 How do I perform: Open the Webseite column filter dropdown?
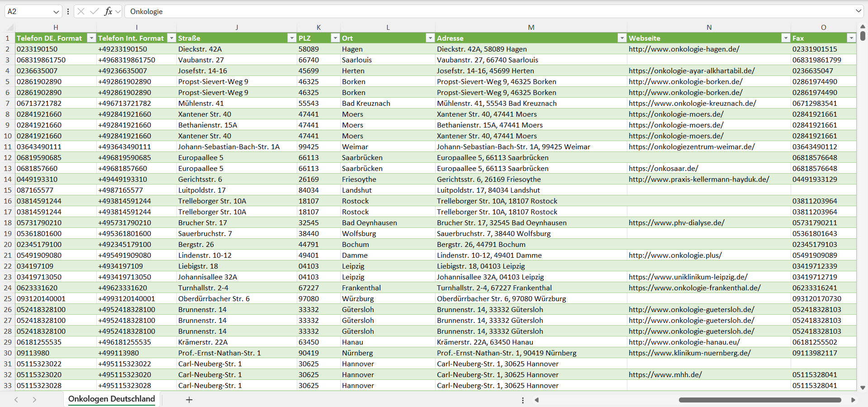[x=786, y=38]
